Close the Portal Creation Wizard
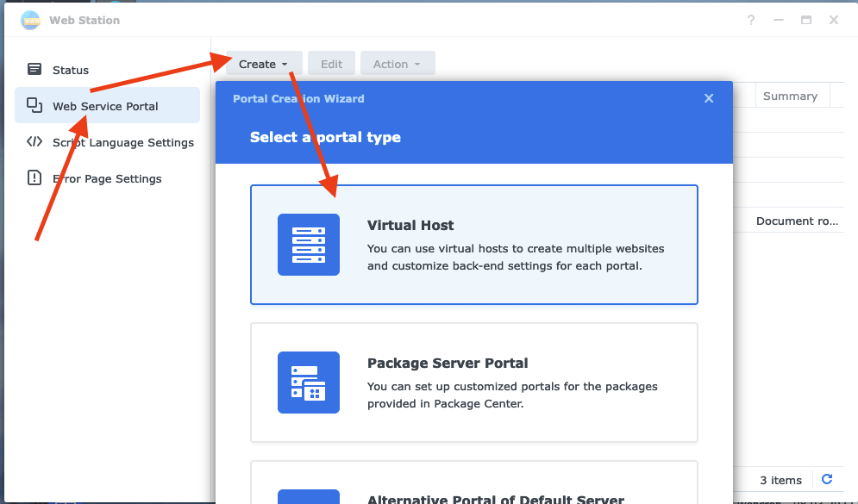858x504 pixels. [x=709, y=98]
